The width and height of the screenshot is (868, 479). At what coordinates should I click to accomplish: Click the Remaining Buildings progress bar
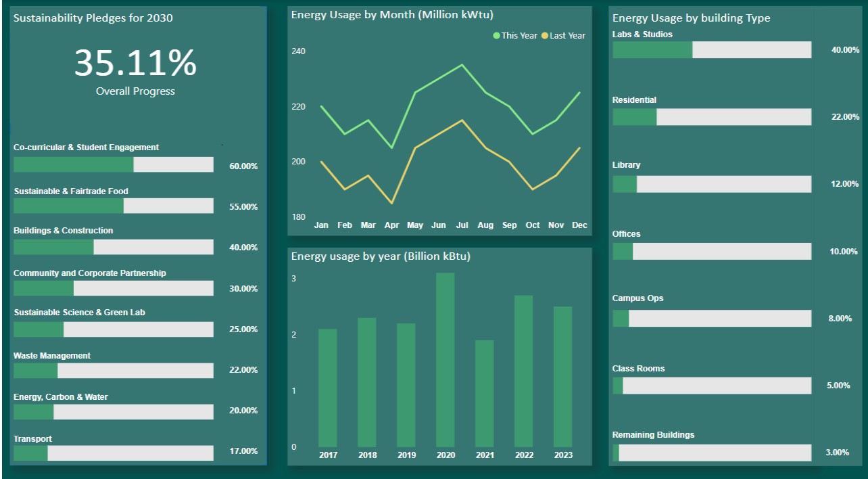[711, 453]
